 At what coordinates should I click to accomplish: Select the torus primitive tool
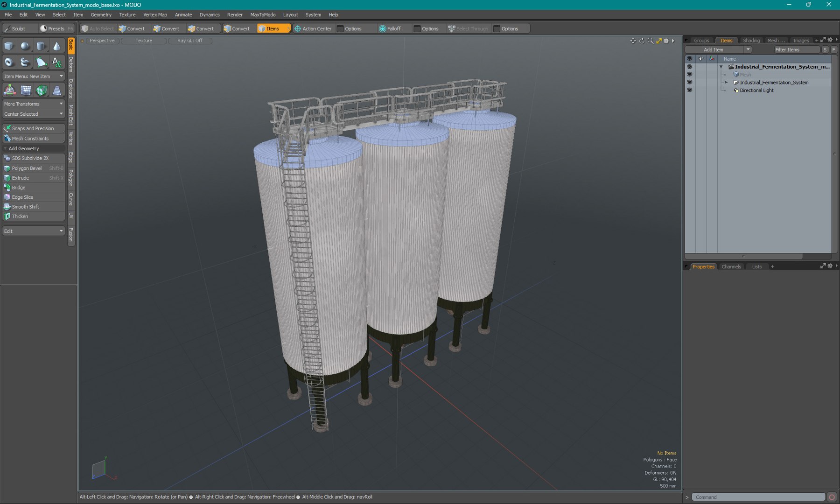(9, 62)
